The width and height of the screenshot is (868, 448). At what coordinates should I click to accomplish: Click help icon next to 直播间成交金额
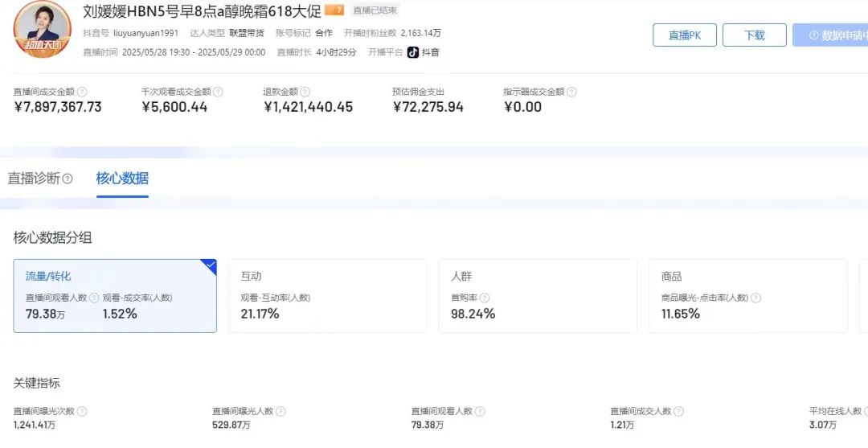pos(82,92)
